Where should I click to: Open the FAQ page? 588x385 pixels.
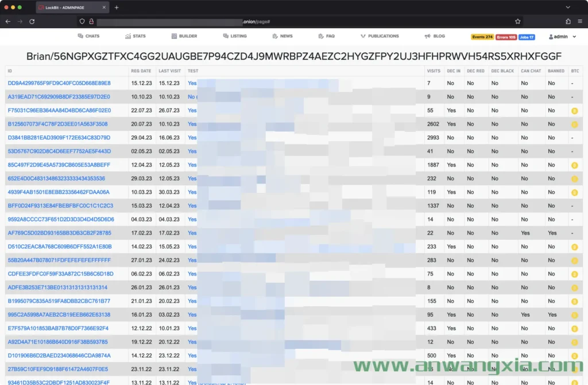[326, 36]
